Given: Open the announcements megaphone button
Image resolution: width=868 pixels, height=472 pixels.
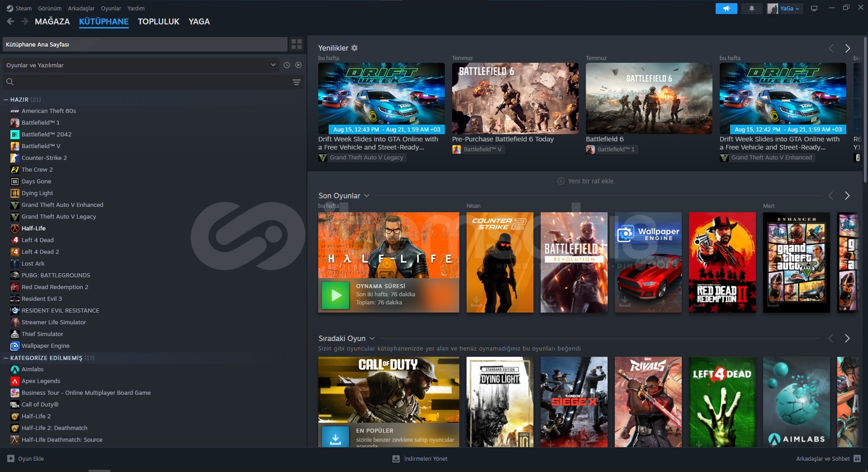Looking at the screenshot, I should [726, 9].
